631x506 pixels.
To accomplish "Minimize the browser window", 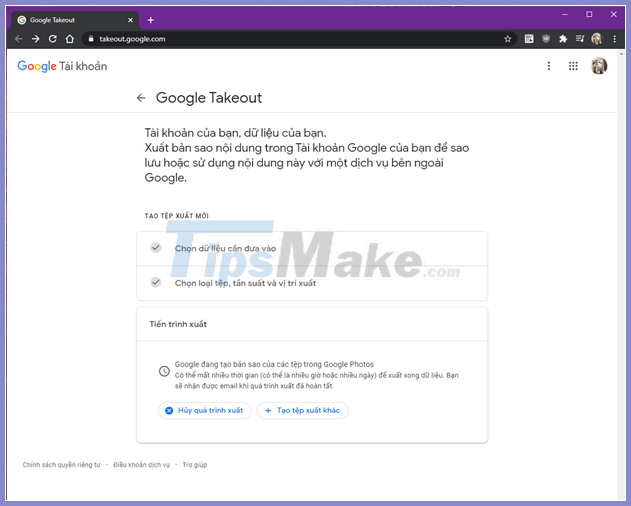I will 565,14.
